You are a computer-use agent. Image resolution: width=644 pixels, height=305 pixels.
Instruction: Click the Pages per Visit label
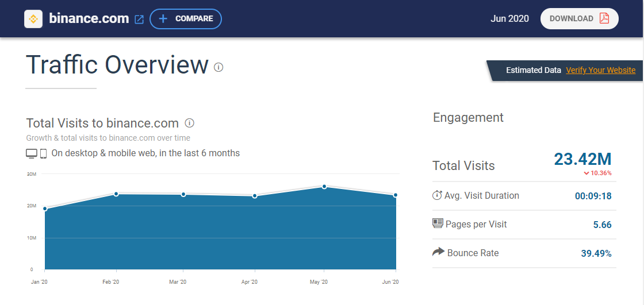[476, 225]
